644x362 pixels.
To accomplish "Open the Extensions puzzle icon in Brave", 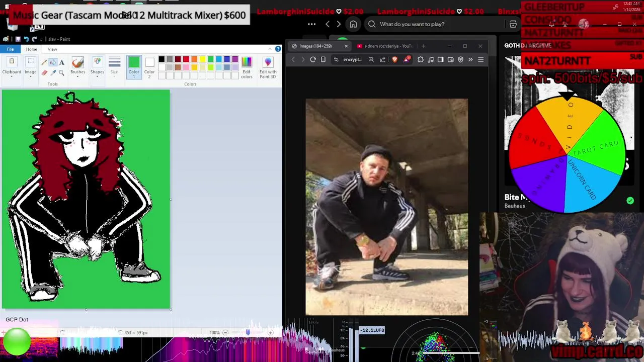I will [x=421, y=59].
